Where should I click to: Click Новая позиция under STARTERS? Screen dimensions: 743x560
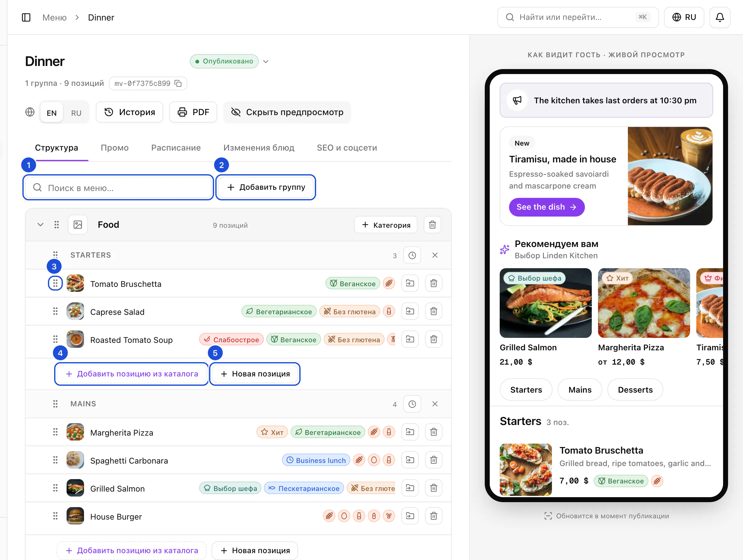point(255,374)
